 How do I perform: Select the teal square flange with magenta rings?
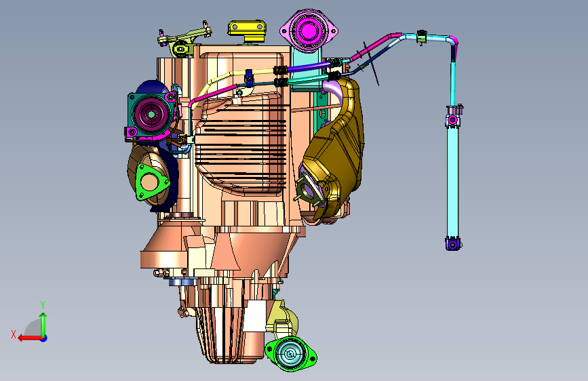(x=151, y=114)
